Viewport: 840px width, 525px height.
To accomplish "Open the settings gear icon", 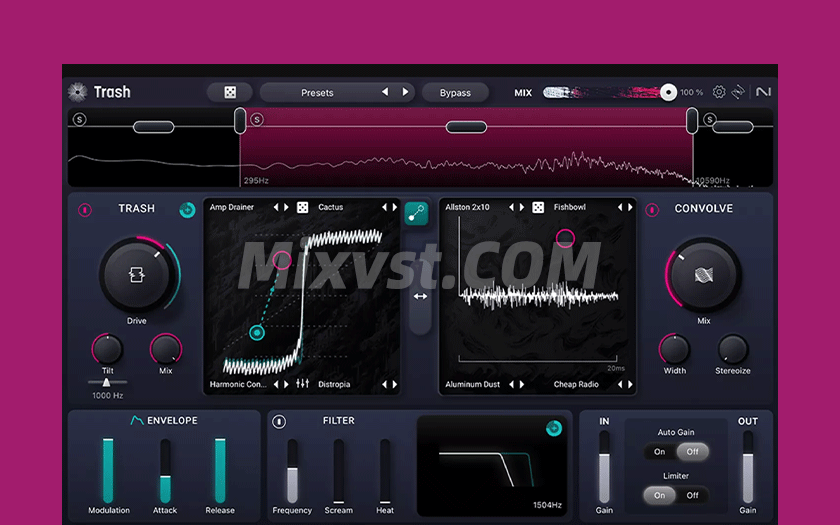I will click(x=719, y=92).
